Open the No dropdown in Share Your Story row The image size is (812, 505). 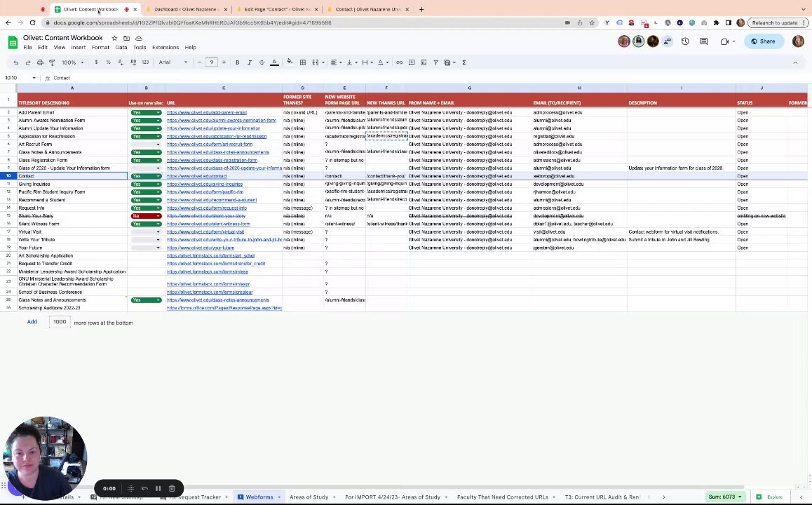(146, 216)
